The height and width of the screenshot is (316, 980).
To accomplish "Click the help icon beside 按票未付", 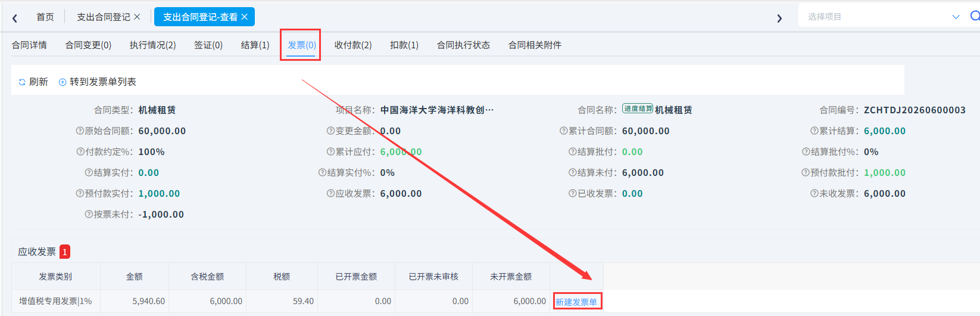I will [x=89, y=215].
